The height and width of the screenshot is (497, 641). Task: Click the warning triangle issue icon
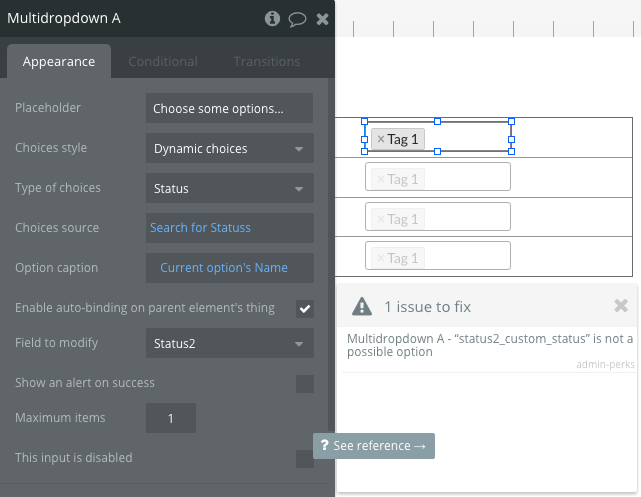tap(362, 306)
